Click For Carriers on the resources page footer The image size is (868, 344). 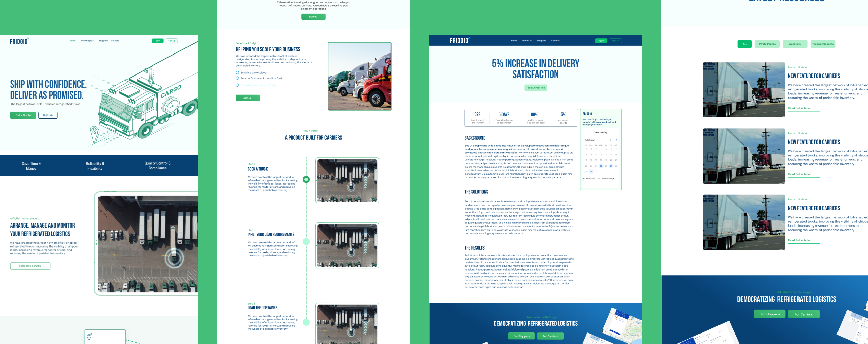[x=804, y=314]
